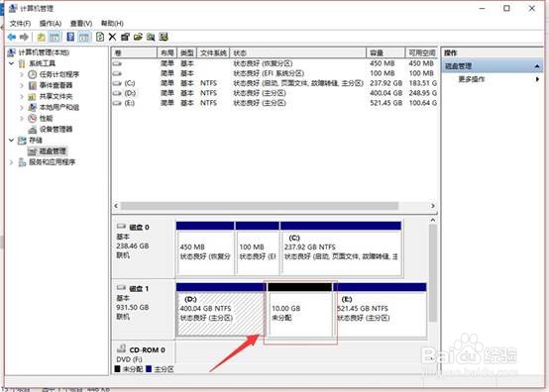Image resolution: width=549 pixels, height=392 pixels.
Task: Click the right arrow of horizontal scrollbar
Action: [433, 206]
